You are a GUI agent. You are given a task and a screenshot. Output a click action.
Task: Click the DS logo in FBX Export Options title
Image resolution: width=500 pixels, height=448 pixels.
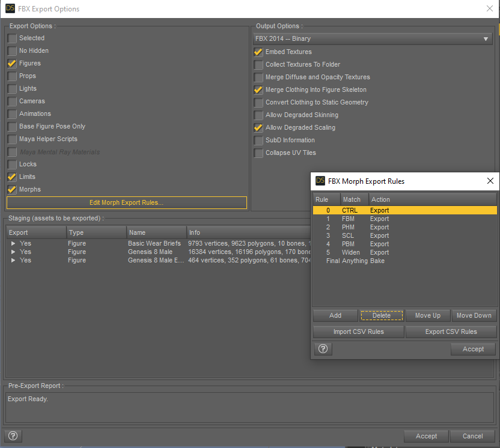[x=10, y=8]
